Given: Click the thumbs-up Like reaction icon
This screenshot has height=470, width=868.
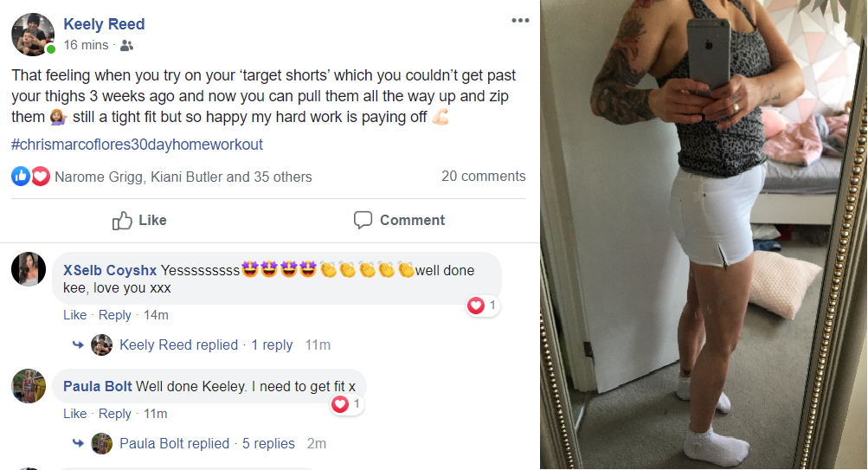Looking at the screenshot, I should pyautogui.click(x=21, y=177).
